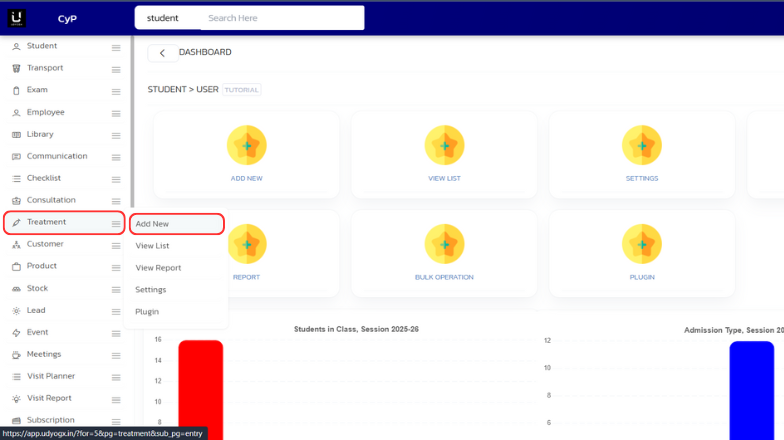Select View Report in Treatment submenu
The image size is (784, 440).
click(158, 268)
